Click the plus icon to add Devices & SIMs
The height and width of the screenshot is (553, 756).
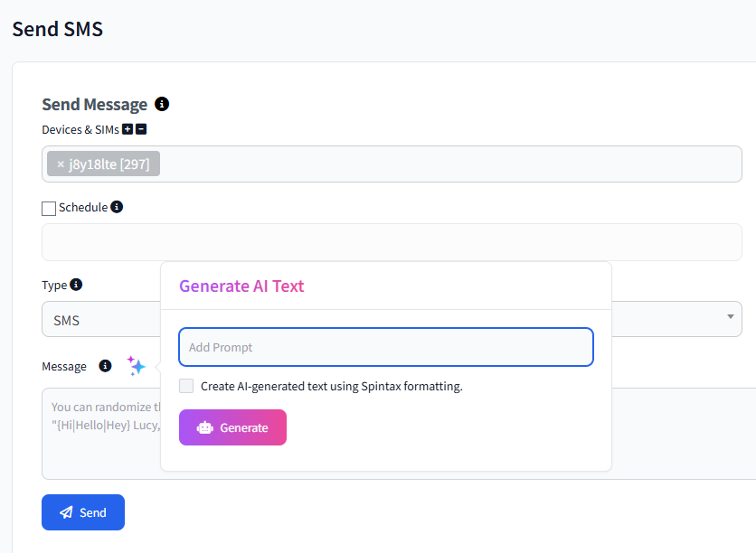point(129,128)
